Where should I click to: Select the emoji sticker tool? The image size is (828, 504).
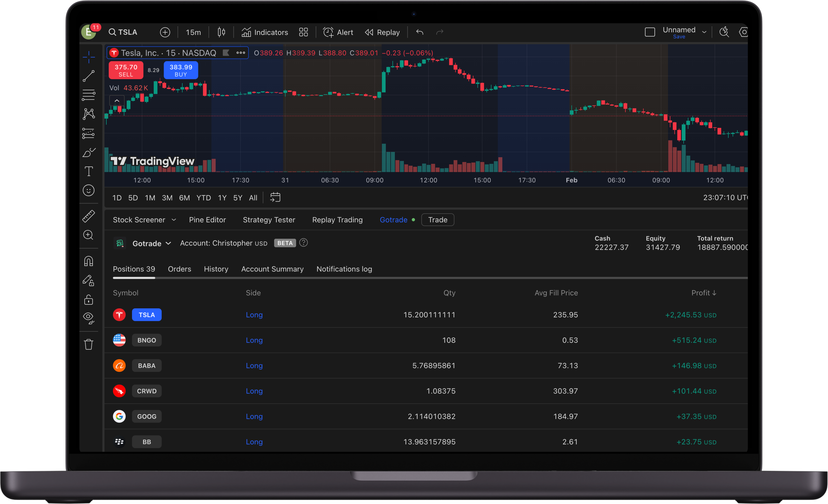88,190
